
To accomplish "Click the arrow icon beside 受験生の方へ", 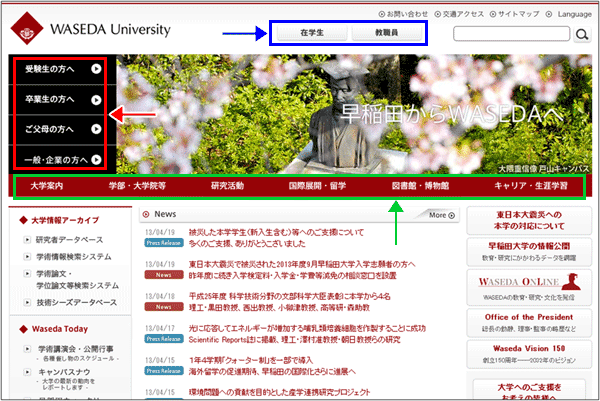I will pyautogui.click(x=96, y=68).
